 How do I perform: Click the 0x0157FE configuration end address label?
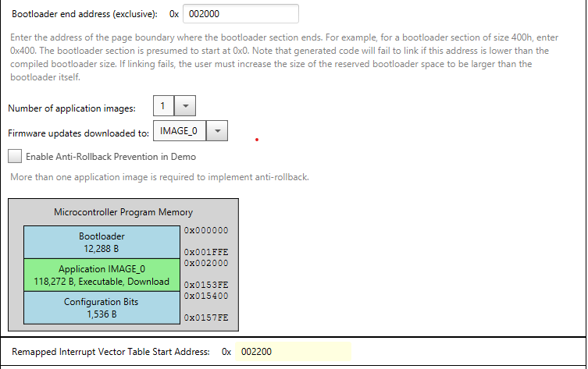pos(206,318)
